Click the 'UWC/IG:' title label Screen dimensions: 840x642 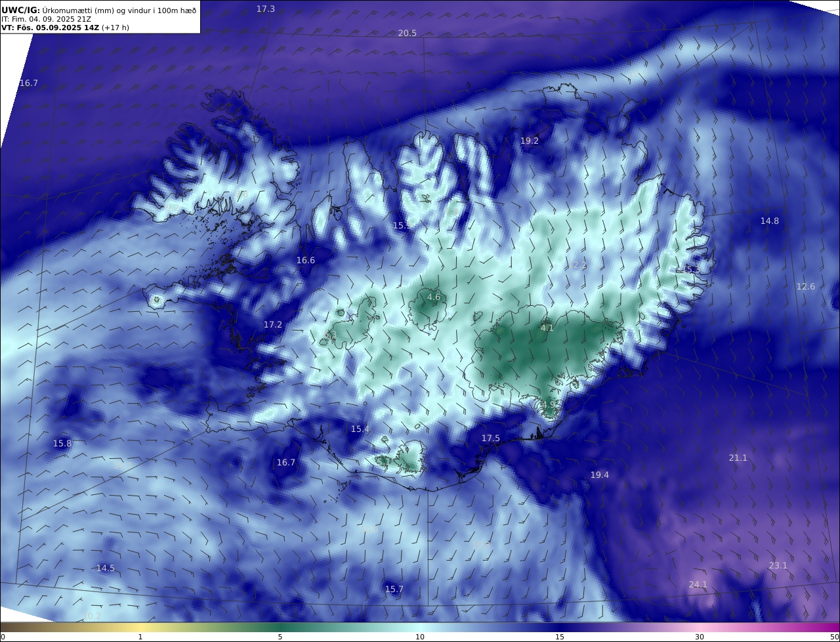(x=20, y=10)
